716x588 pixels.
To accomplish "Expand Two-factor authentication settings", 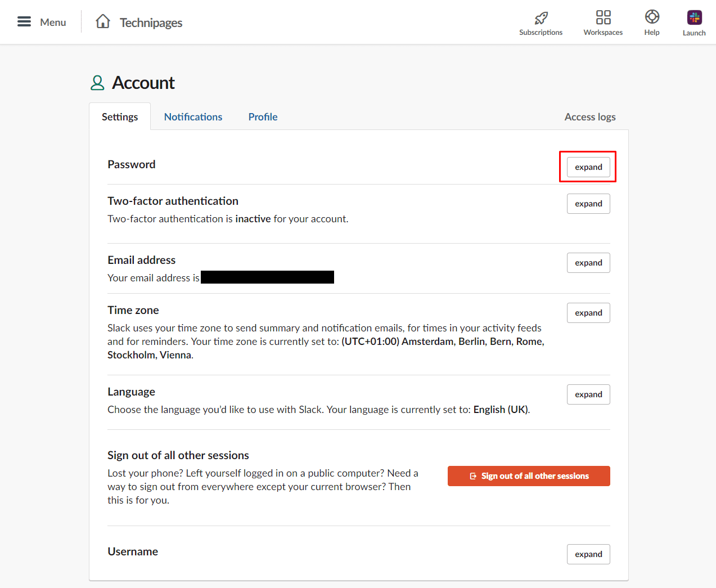I will [588, 204].
